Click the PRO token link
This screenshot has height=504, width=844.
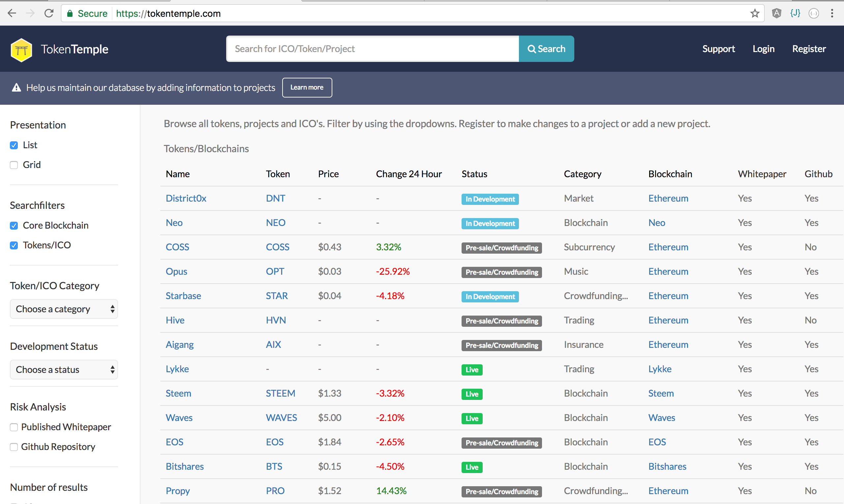275,491
